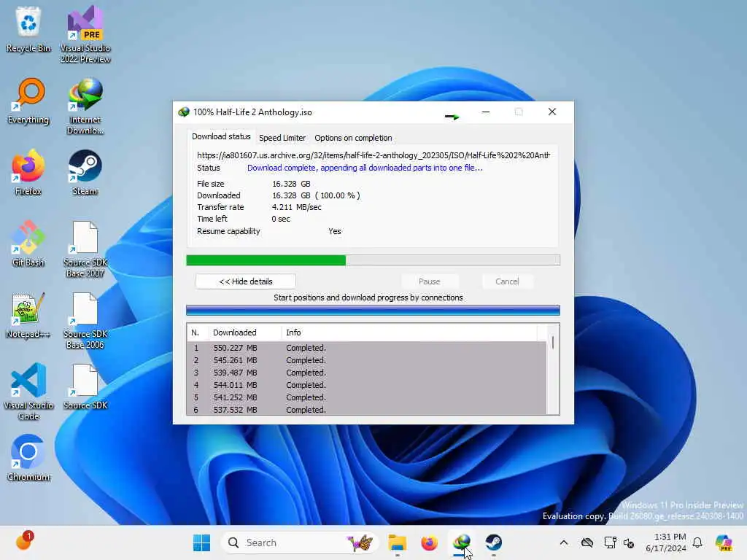This screenshot has height=560, width=747.
Task: Select the Git Bash desktop icon
Action: pos(28,244)
